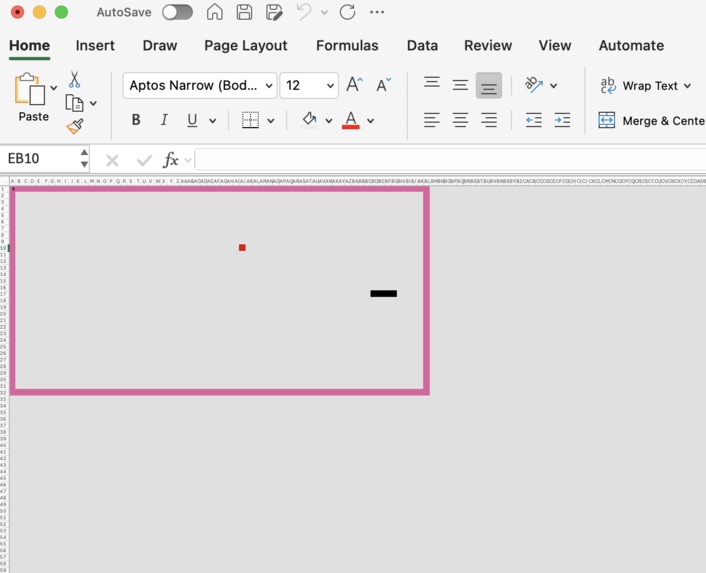Click the Redo circular arrow icon
The width and height of the screenshot is (706, 573).
click(x=347, y=12)
